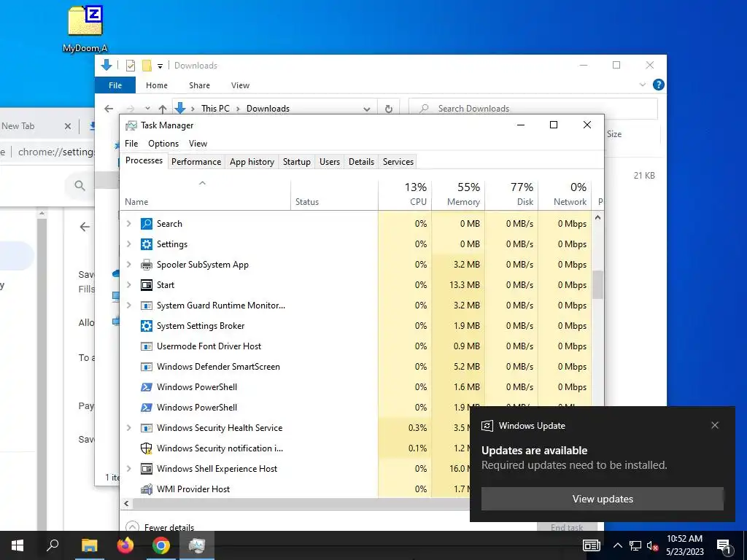Click the network tray icon
This screenshot has height=560, width=747.
635,545
